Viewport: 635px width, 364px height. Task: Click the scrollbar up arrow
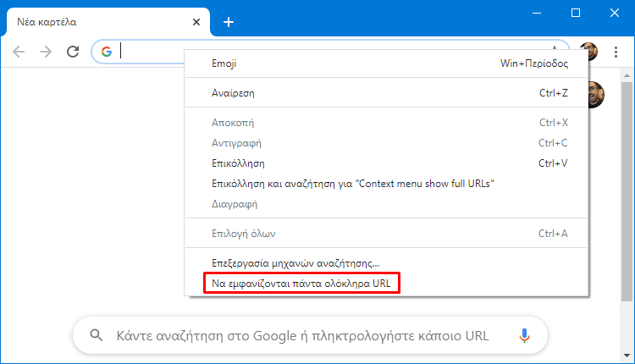click(627, 75)
